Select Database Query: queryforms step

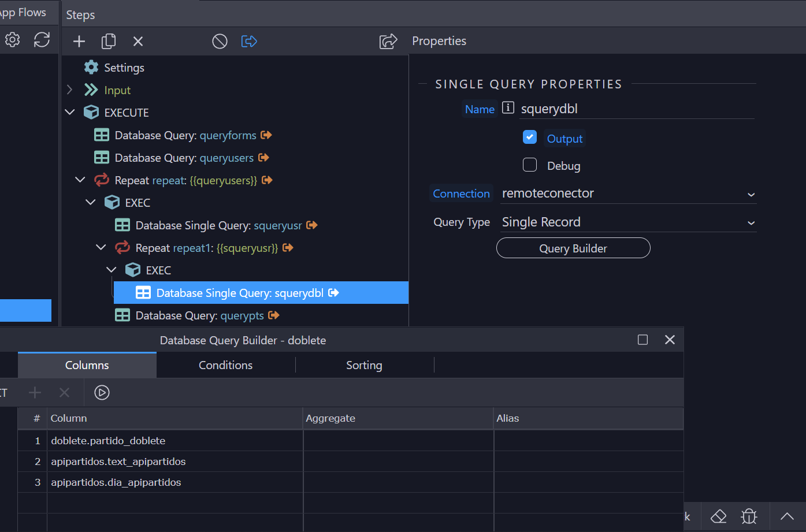click(x=185, y=135)
